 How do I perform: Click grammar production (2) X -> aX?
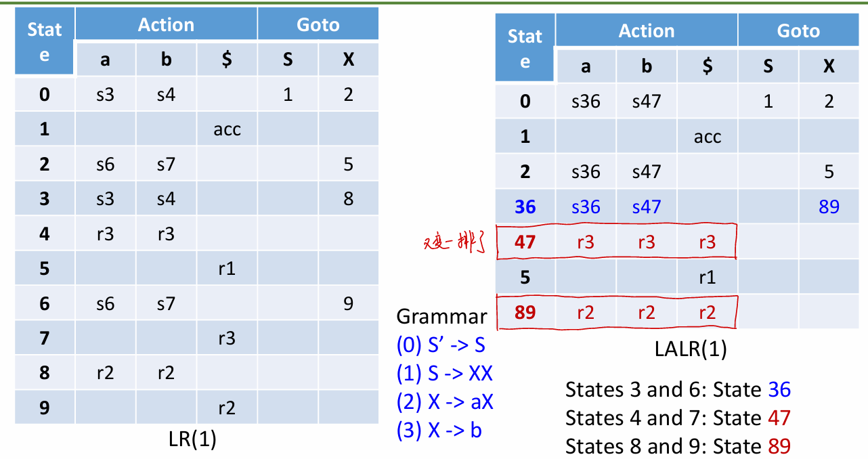pos(445,402)
